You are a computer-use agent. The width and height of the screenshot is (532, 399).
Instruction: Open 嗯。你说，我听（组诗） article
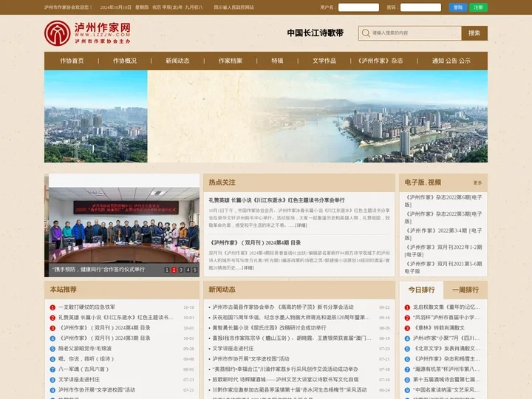[x=86, y=358]
